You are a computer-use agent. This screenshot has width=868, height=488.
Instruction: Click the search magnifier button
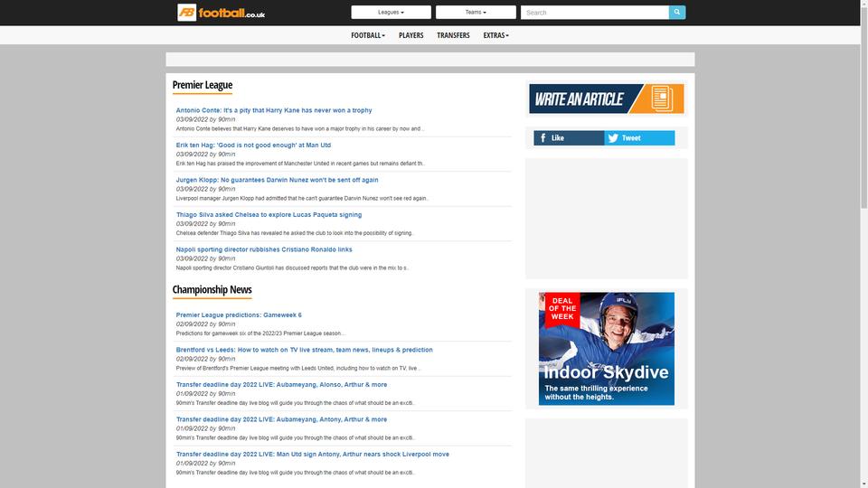point(677,12)
